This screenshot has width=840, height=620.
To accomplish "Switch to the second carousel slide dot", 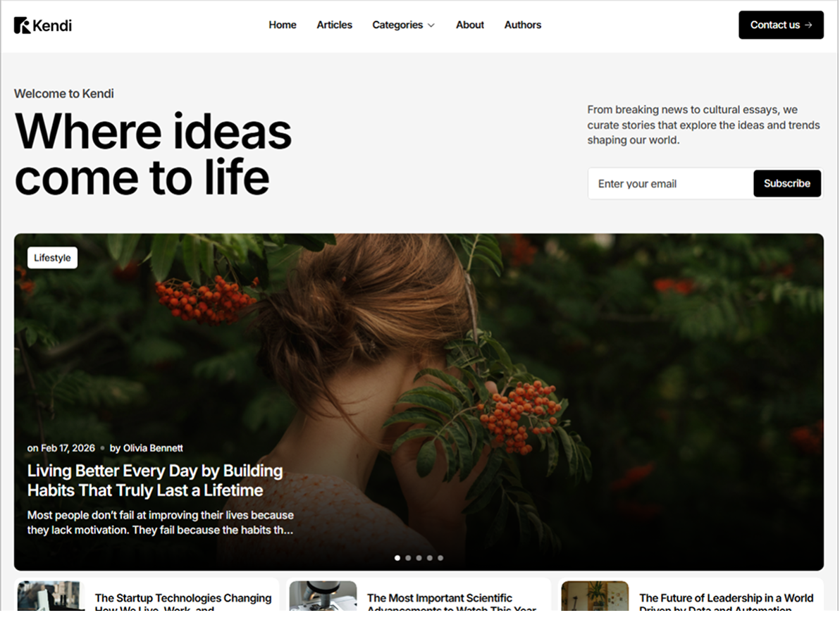I will coord(408,558).
